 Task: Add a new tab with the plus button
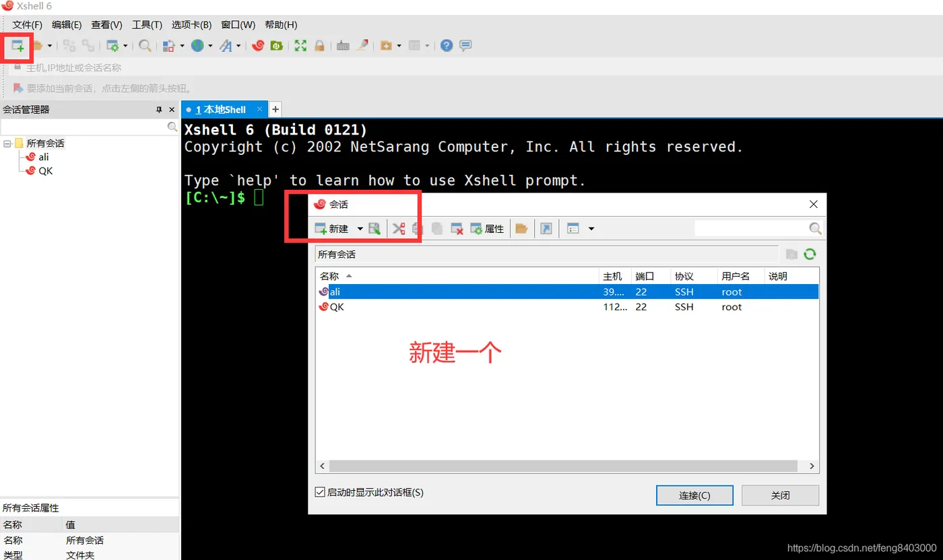[275, 109]
